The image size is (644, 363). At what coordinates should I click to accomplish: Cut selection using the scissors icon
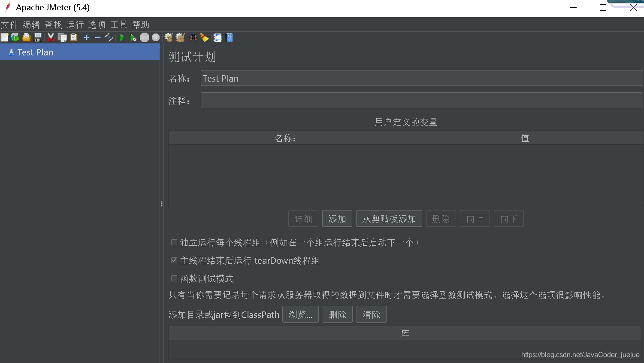tap(51, 37)
